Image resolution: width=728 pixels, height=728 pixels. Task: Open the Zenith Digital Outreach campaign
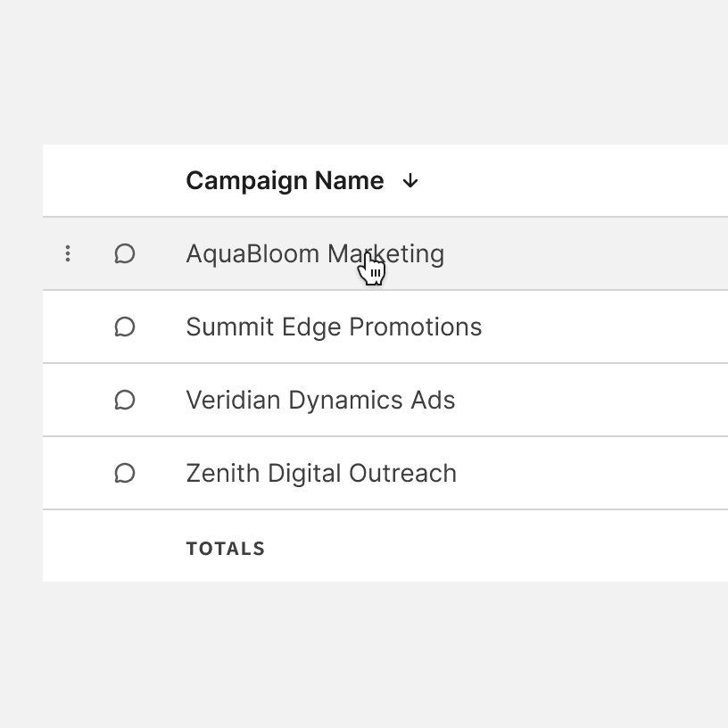(321, 474)
